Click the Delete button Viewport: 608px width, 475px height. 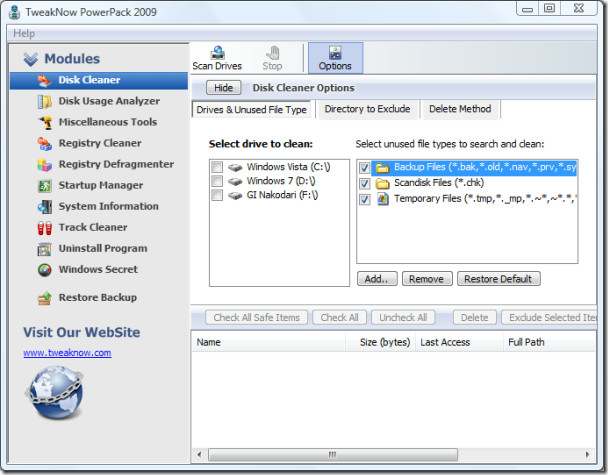(x=475, y=318)
